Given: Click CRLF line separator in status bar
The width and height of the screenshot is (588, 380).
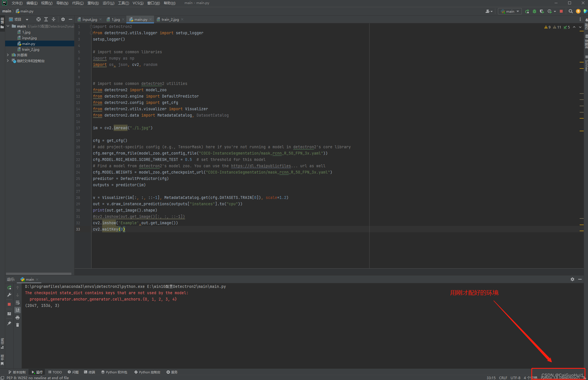Looking at the screenshot, I should [x=503, y=378].
